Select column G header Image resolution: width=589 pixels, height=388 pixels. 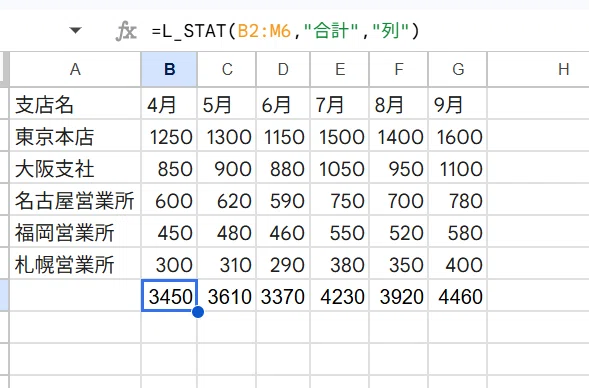[458, 69]
